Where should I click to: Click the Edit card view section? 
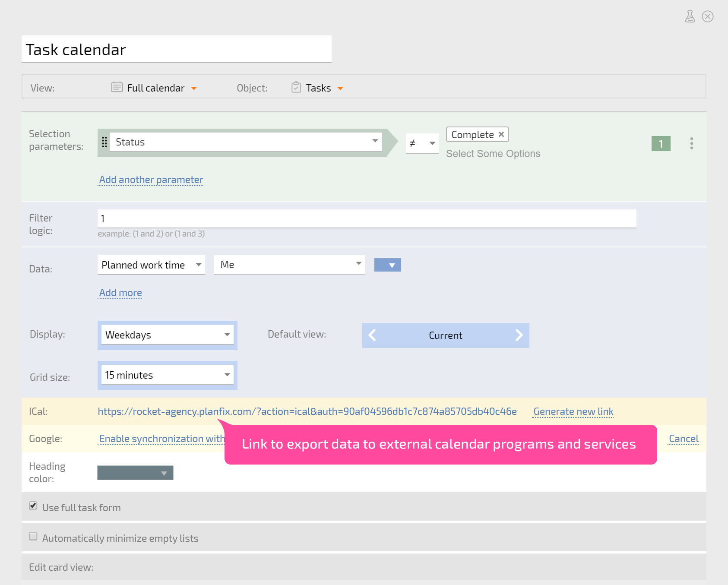pos(364,567)
